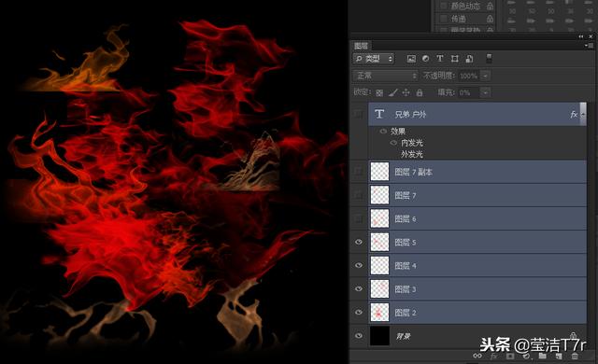Screen dimensions: 598x364
Task: Click the adjustment layer filter icon
Action: tap(426, 59)
